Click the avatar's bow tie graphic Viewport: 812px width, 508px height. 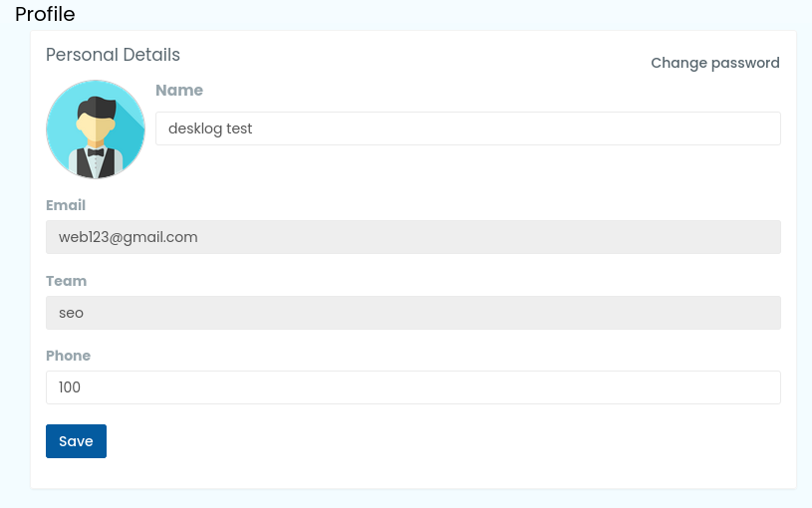click(96, 152)
